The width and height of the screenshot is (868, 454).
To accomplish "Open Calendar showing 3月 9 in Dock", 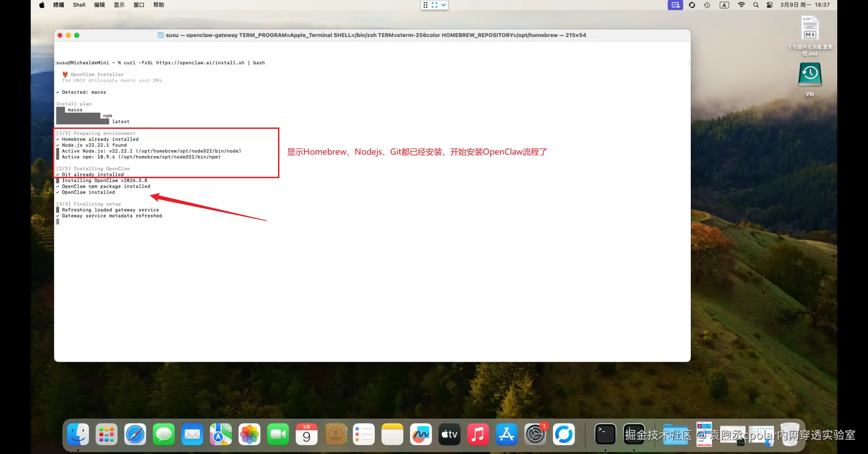I will [x=307, y=435].
